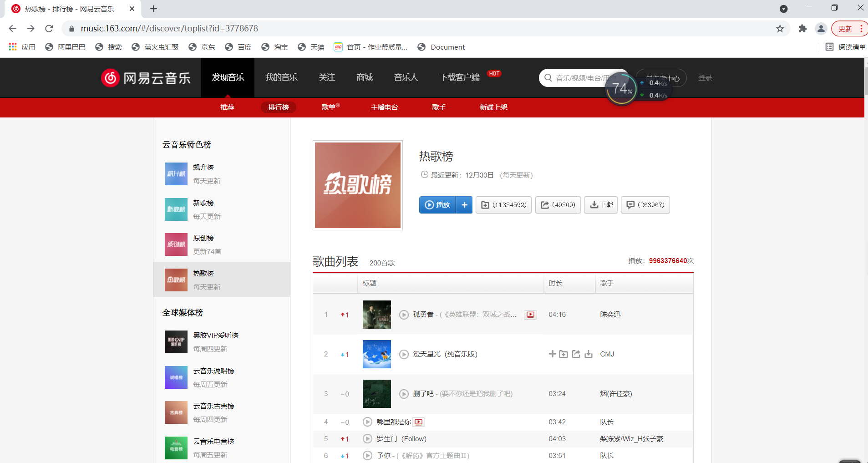Image resolution: width=868 pixels, height=463 pixels.
Task: Open the MV icon for 孤勇者
Action: [x=530, y=315]
